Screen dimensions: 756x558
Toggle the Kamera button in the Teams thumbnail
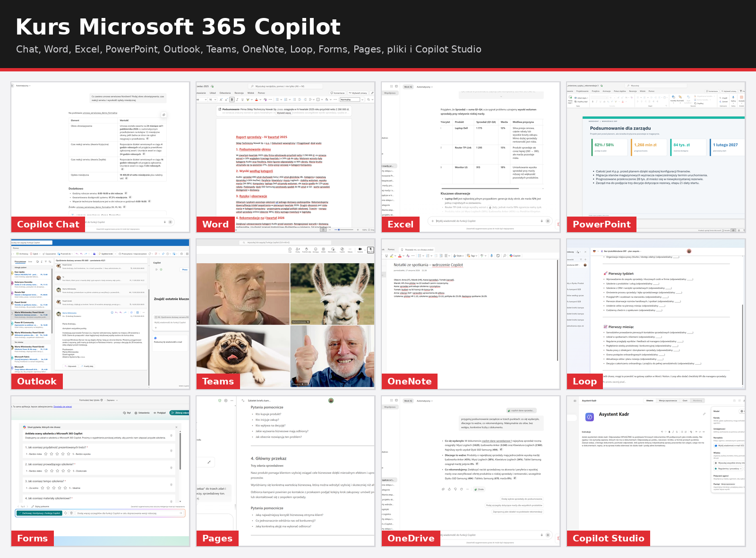[360, 250]
